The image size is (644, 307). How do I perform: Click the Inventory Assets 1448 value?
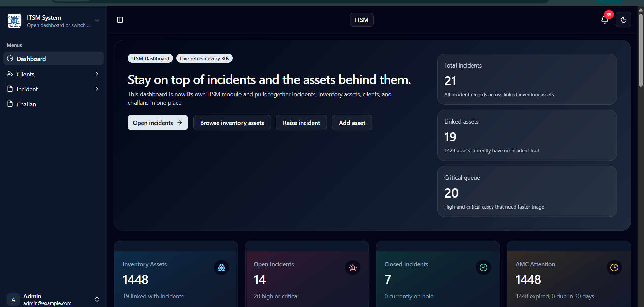(x=136, y=280)
